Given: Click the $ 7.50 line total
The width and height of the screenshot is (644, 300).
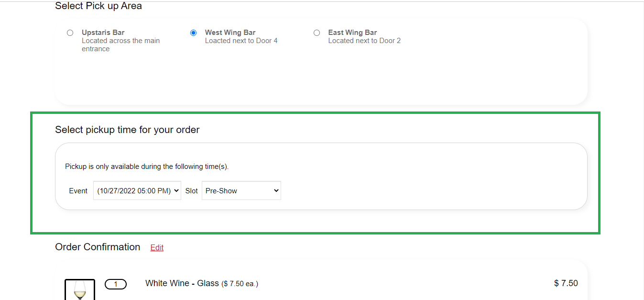Looking at the screenshot, I should (x=566, y=283).
